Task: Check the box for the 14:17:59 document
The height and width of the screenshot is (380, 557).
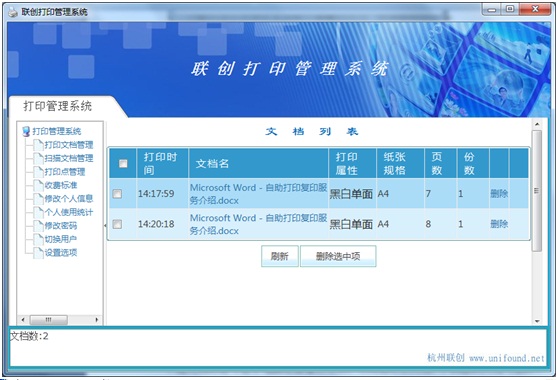Action: (117, 194)
